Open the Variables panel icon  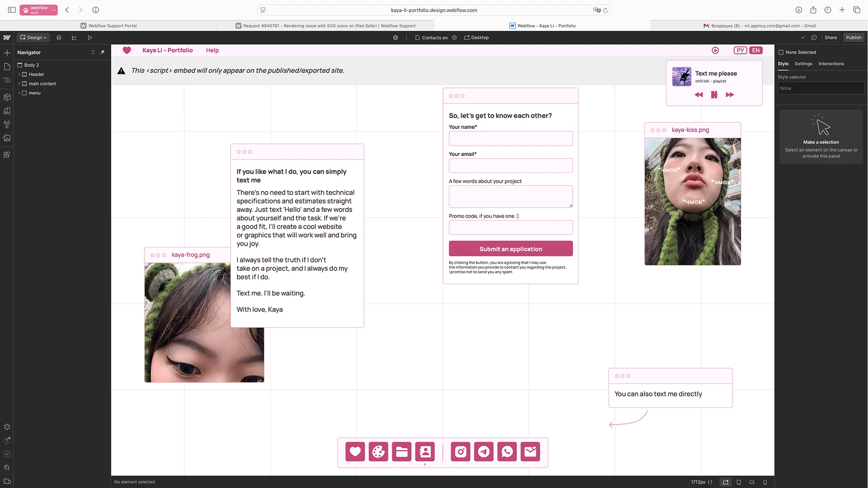[7, 111]
